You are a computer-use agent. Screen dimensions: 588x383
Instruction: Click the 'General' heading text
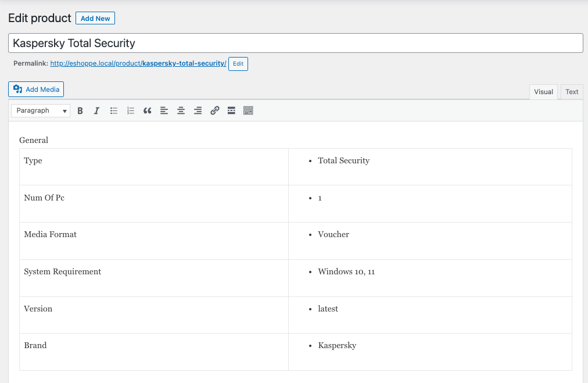click(34, 140)
